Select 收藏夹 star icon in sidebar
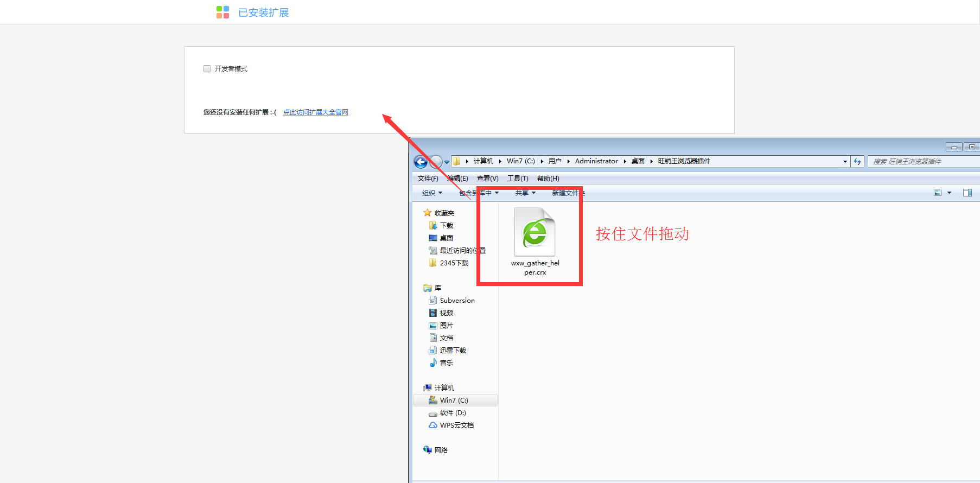This screenshot has width=980, height=483. coord(428,213)
